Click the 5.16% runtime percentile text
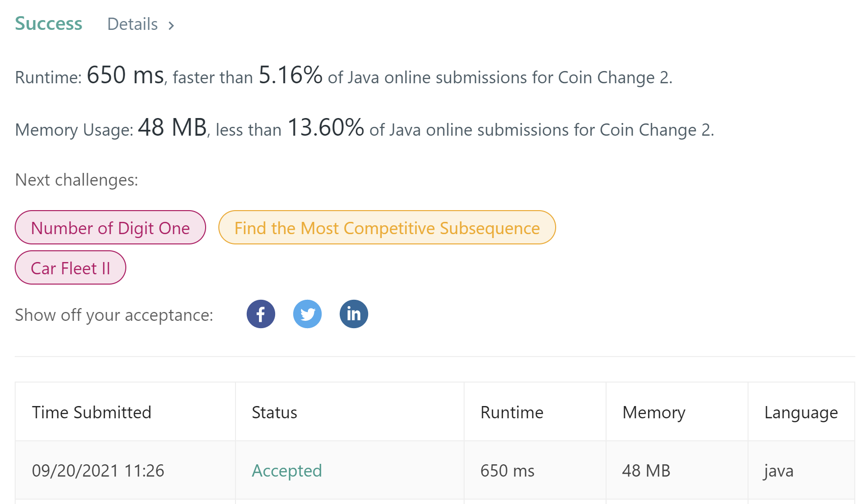 (290, 75)
